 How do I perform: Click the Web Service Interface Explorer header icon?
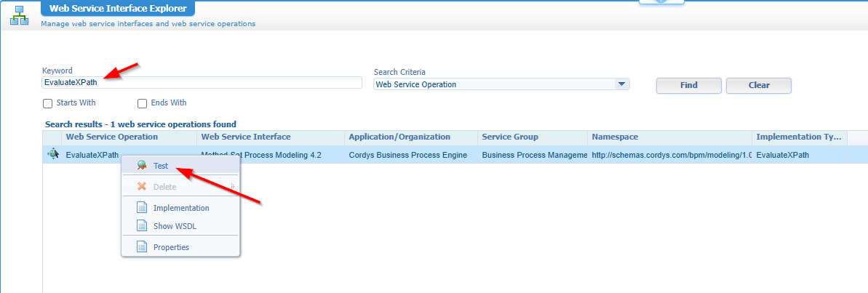19,15
